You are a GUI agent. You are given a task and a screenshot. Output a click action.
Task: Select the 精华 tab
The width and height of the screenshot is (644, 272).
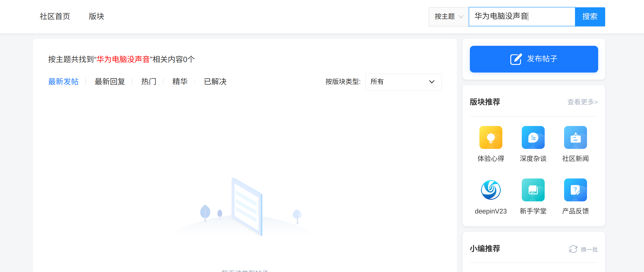click(180, 82)
